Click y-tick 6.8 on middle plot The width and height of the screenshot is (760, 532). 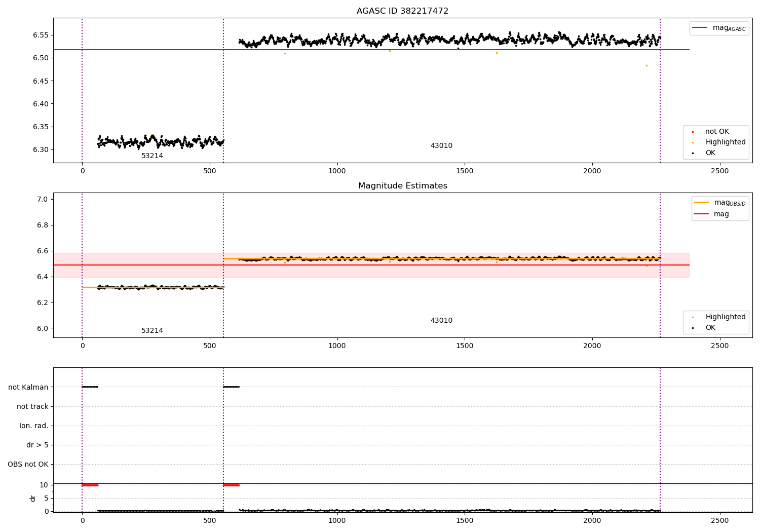[x=43, y=225]
